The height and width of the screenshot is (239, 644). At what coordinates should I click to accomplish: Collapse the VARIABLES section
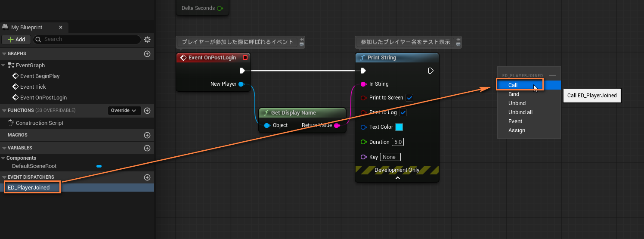[4, 148]
